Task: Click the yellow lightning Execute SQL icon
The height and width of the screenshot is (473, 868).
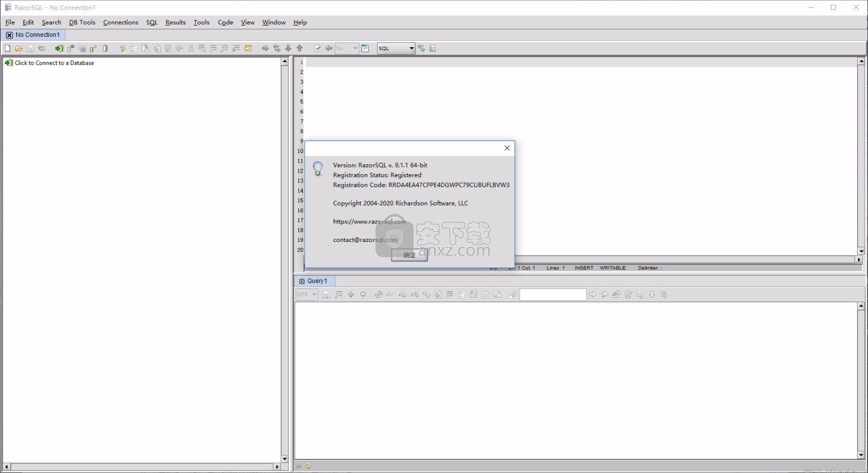Action: click(123, 48)
